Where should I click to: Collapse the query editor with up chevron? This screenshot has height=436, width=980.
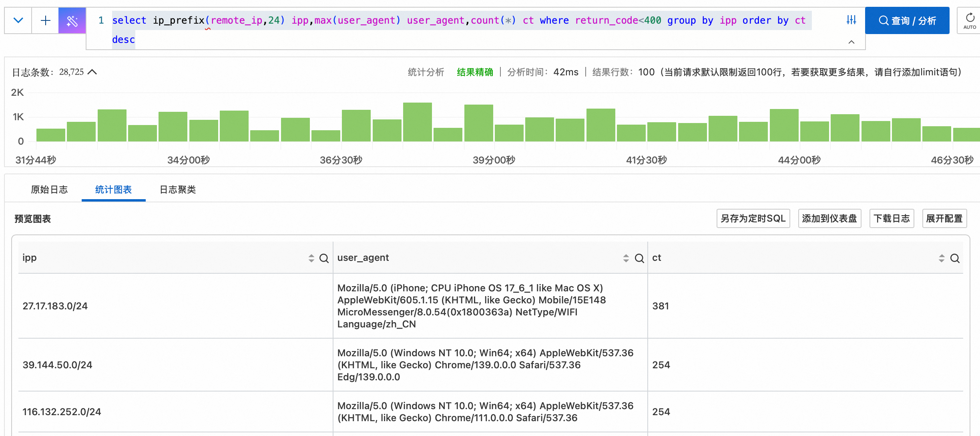tap(851, 42)
